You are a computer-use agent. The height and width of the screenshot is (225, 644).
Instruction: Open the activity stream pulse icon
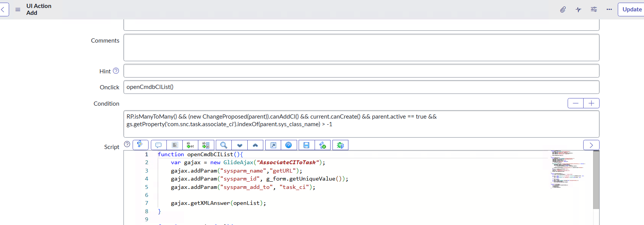pyautogui.click(x=578, y=10)
